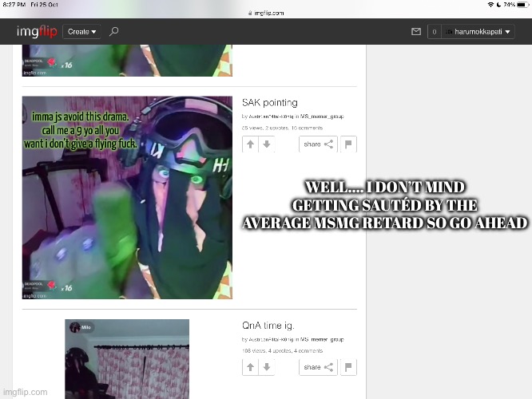Click the imgflip logo in header
Screen dimensions: 532x399
[38, 32]
